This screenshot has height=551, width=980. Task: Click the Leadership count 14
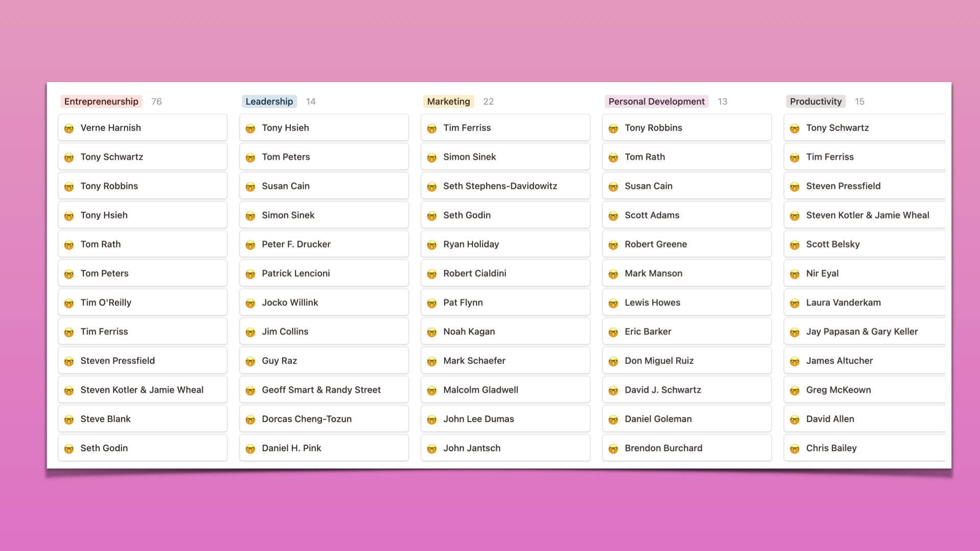[x=311, y=102]
